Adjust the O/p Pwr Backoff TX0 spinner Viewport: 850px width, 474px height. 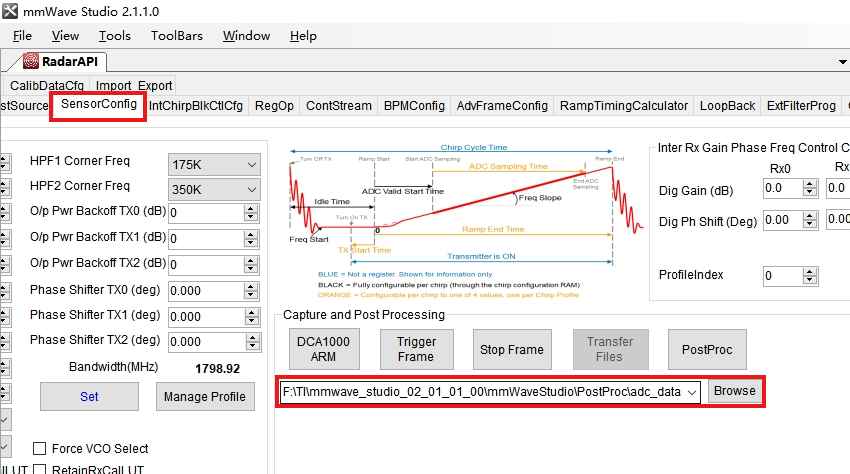[251, 213]
